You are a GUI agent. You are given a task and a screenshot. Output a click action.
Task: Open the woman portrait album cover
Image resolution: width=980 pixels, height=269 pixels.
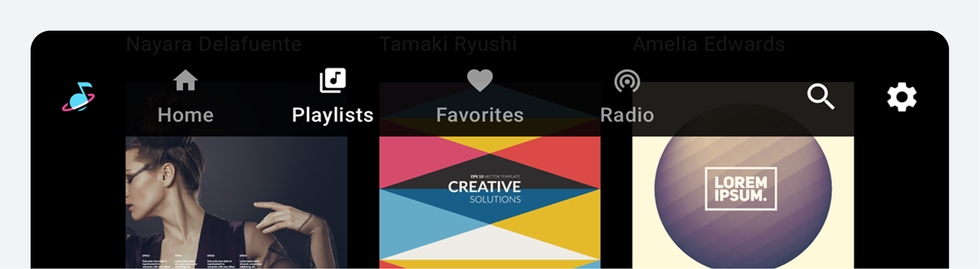[237, 175]
